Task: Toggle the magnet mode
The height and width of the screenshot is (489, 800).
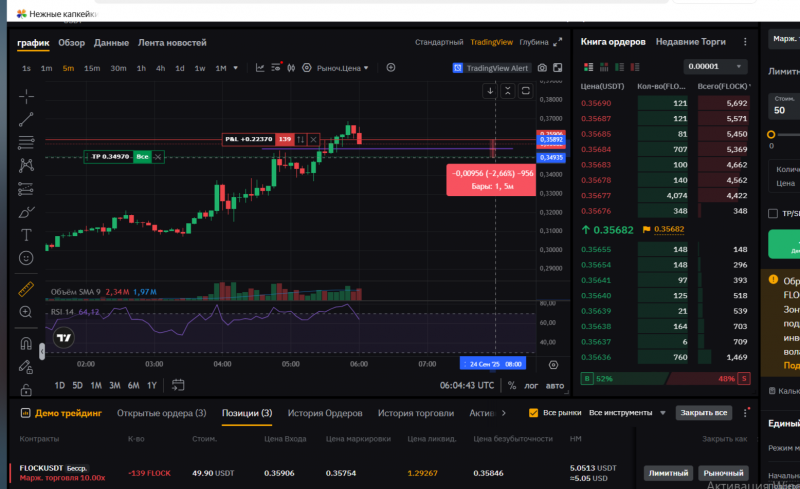Action: point(27,344)
